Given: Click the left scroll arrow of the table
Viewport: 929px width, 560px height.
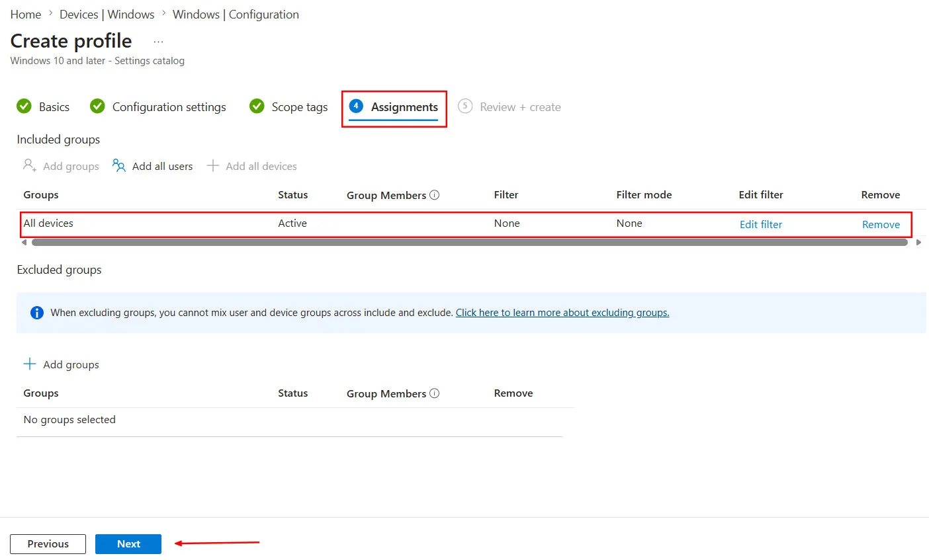Looking at the screenshot, I should (24, 243).
